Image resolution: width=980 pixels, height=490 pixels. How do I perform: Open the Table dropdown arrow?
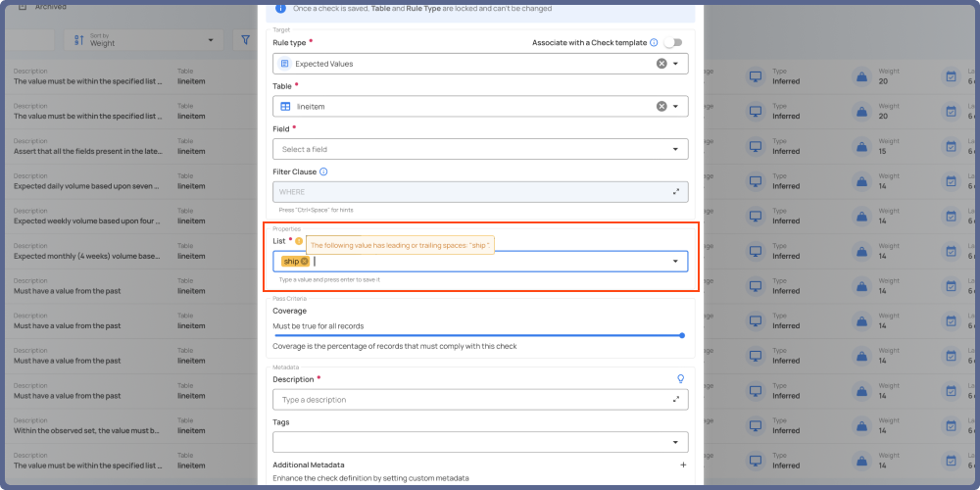coord(675,107)
